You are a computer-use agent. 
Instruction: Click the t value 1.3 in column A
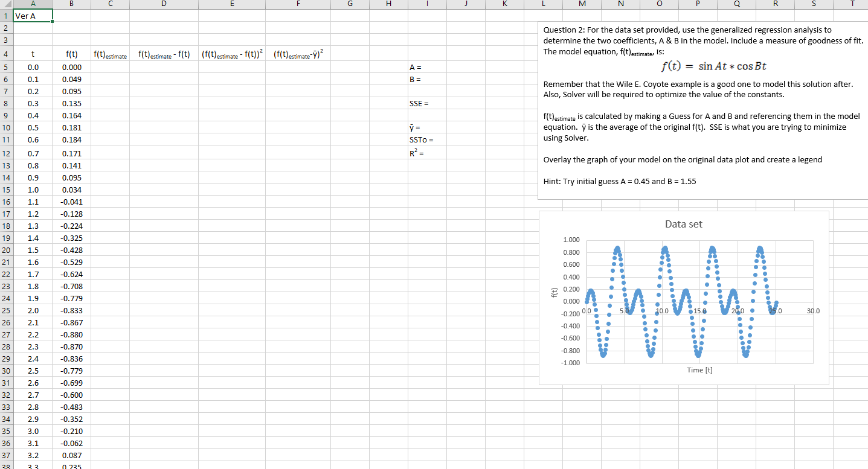pos(33,226)
